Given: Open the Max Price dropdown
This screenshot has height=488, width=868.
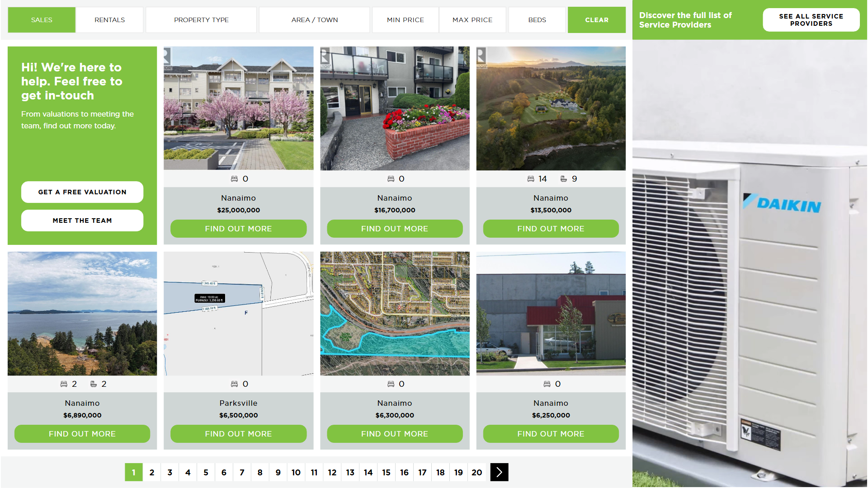Looking at the screenshot, I should pos(472,20).
